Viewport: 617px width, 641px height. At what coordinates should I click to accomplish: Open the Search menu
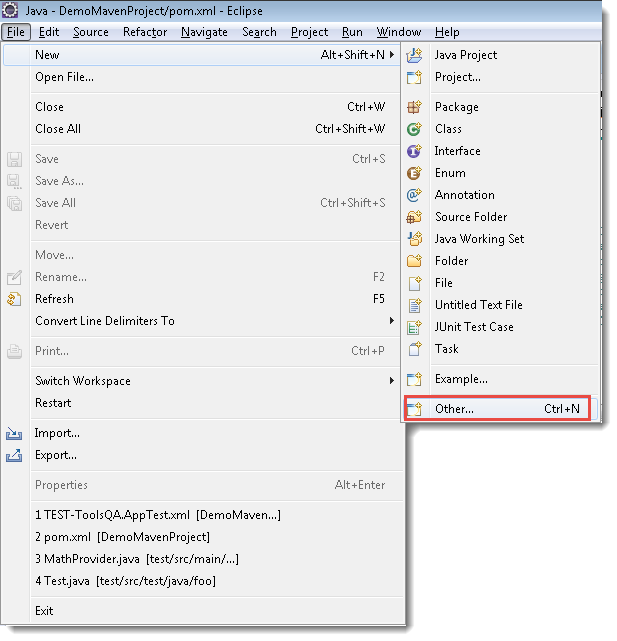(x=262, y=32)
